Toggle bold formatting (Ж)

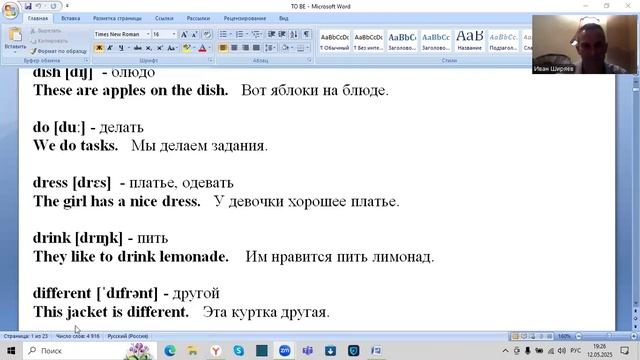(x=99, y=48)
